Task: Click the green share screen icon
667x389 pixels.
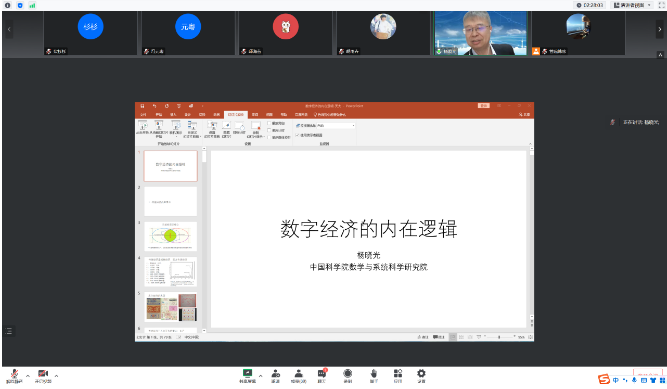Action: [x=247, y=375]
